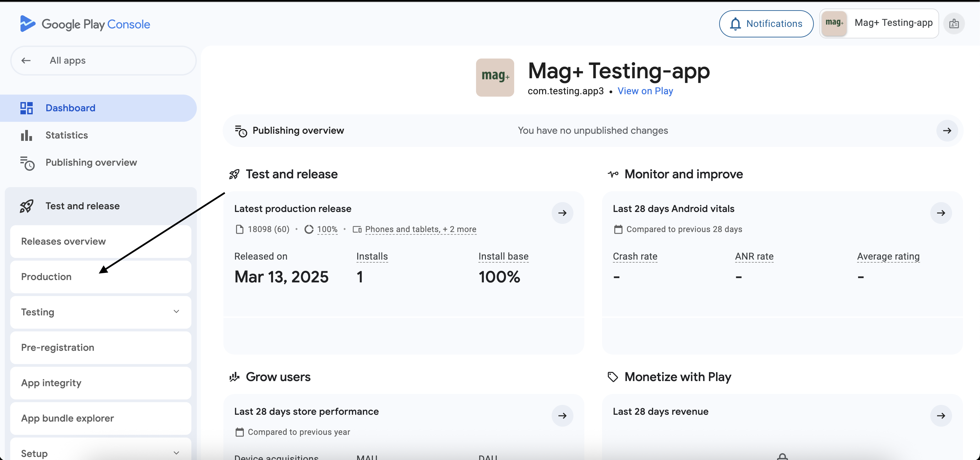Click the ANR rate label
Screen dimensions: 980x460
(754, 257)
